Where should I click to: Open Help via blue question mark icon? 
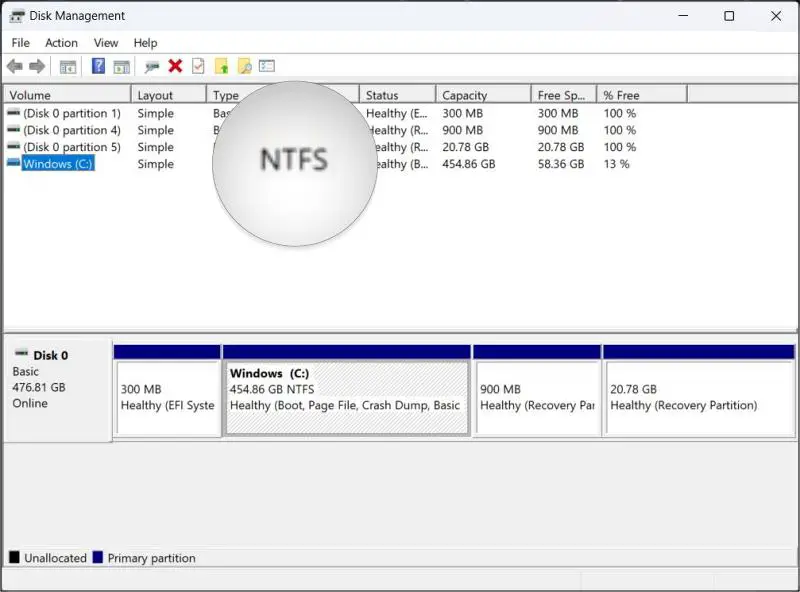click(x=98, y=66)
